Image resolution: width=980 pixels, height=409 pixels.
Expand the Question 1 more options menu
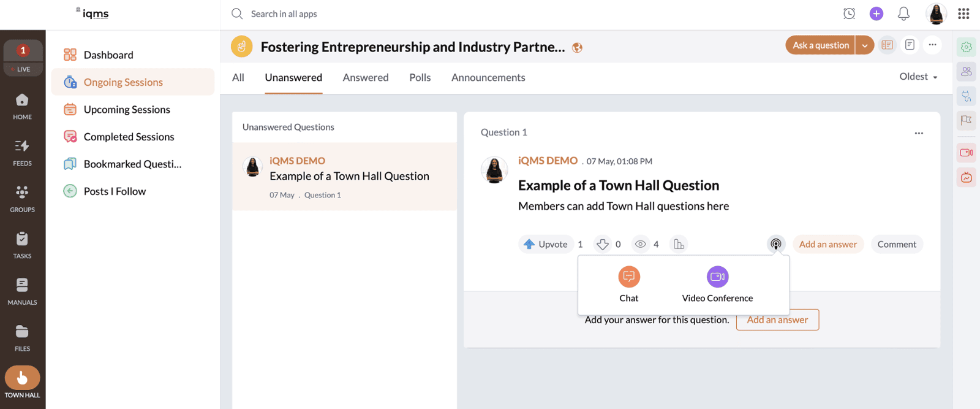point(919,133)
